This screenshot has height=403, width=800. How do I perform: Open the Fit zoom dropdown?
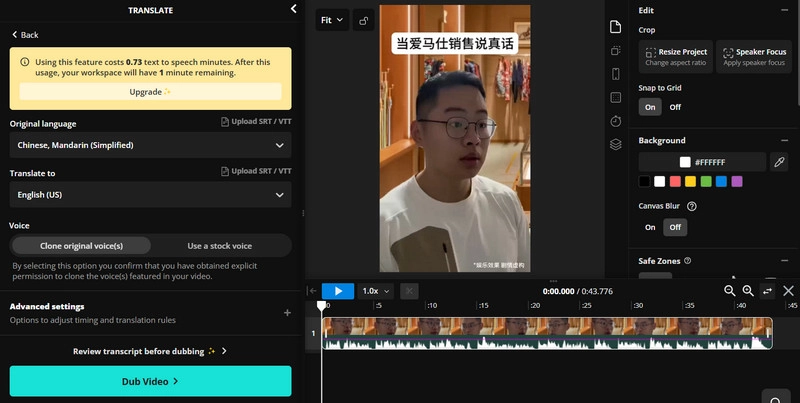[x=332, y=20]
